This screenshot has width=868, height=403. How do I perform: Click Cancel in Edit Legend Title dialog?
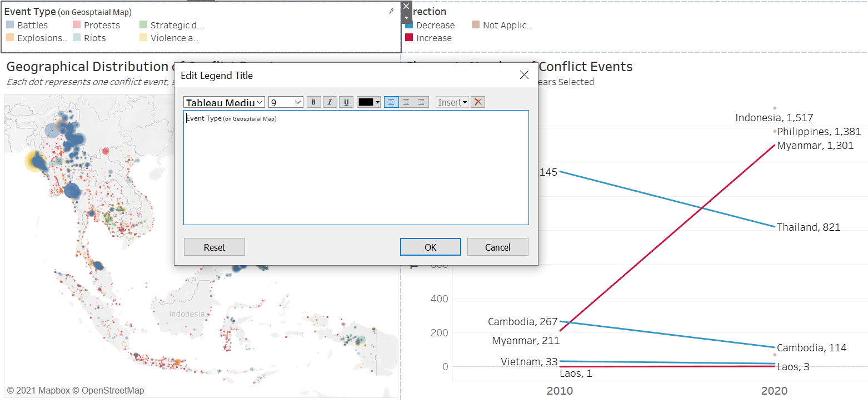497,247
